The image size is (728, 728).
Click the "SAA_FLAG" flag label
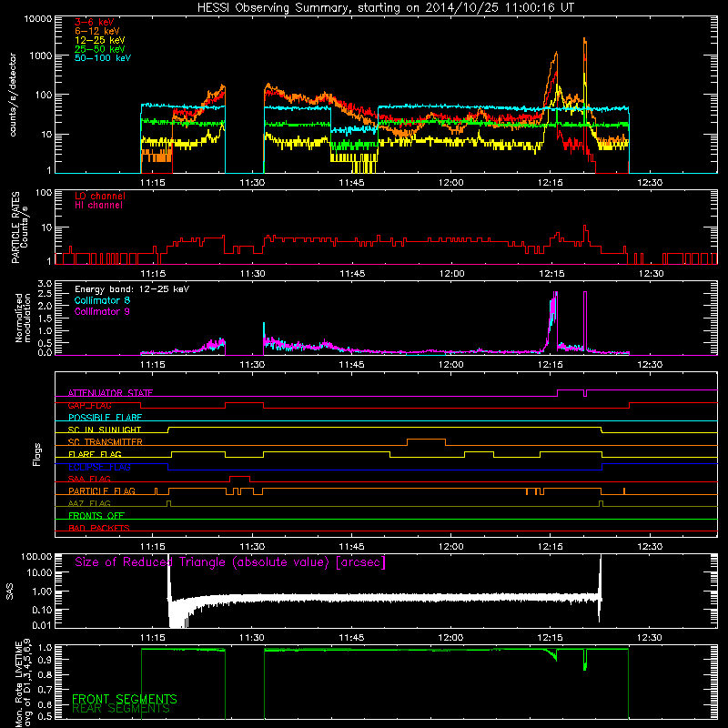coord(89,479)
